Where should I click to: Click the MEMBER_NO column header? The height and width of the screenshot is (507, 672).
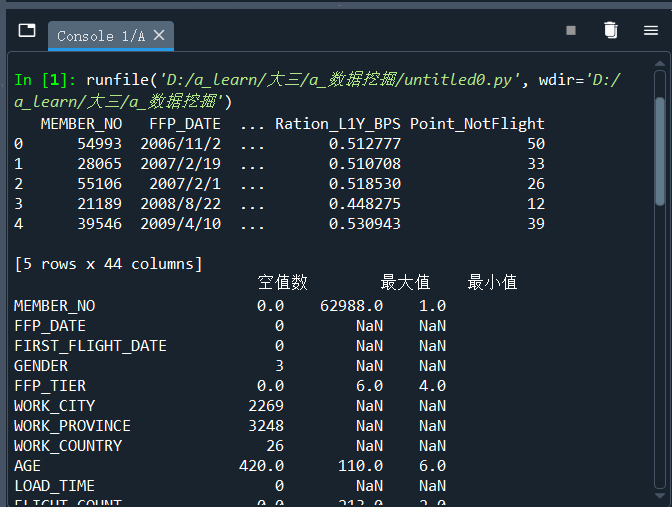coord(81,124)
